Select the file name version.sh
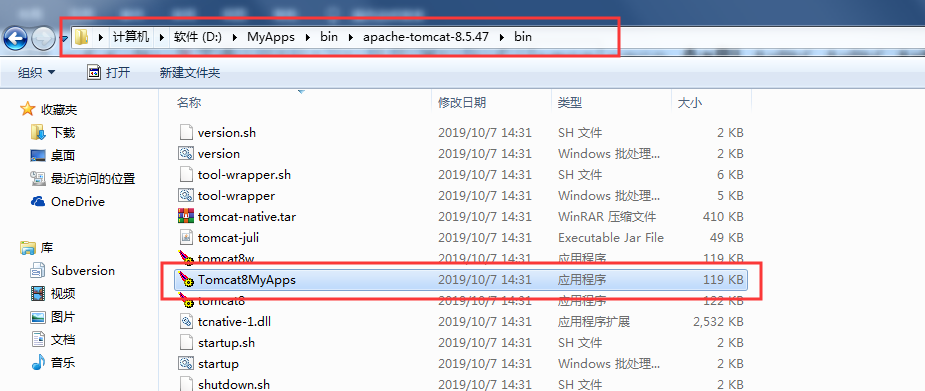 coord(227,133)
